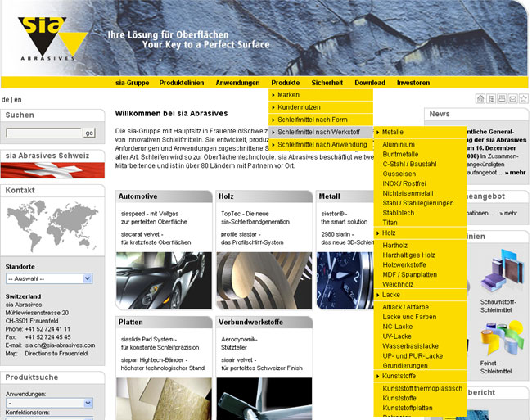The width and height of the screenshot is (532, 420).
Task: Open the Investoren menu
Action: pos(413,83)
